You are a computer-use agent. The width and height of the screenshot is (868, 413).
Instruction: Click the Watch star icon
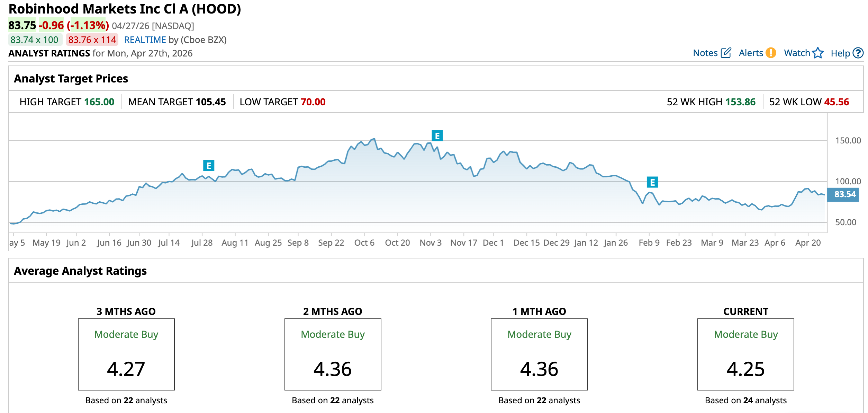(x=818, y=53)
